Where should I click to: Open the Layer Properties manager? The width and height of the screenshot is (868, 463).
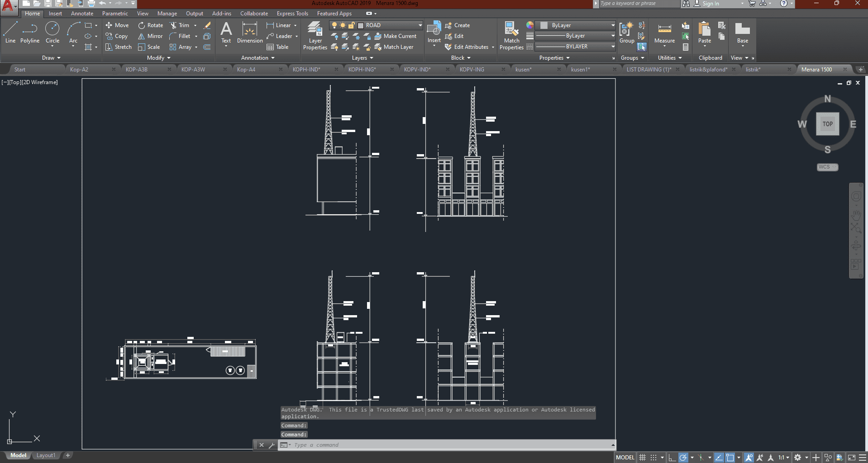tap(315, 35)
